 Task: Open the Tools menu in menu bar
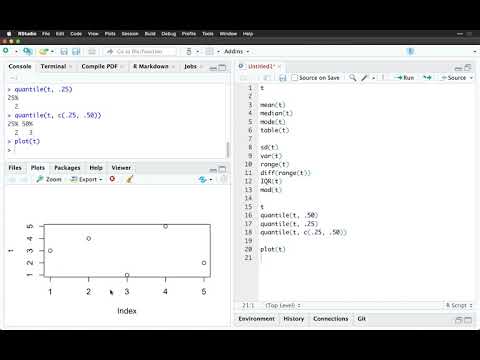click(208, 34)
